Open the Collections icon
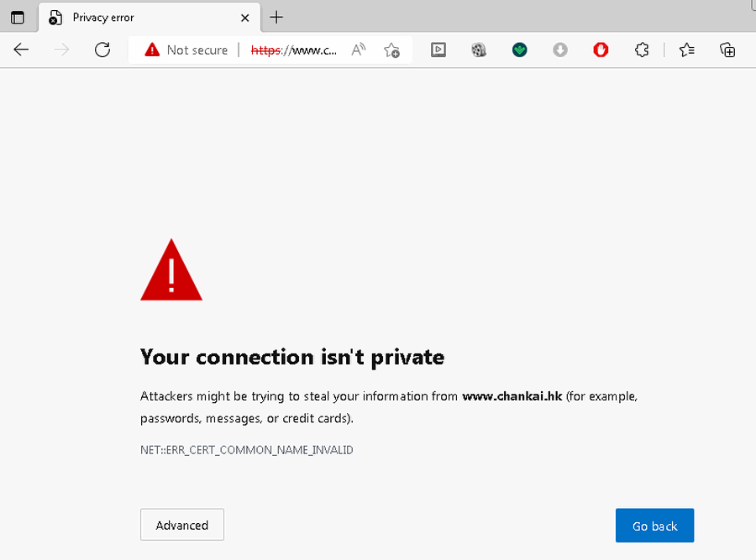This screenshot has width=756, height=560. (727, 50)
